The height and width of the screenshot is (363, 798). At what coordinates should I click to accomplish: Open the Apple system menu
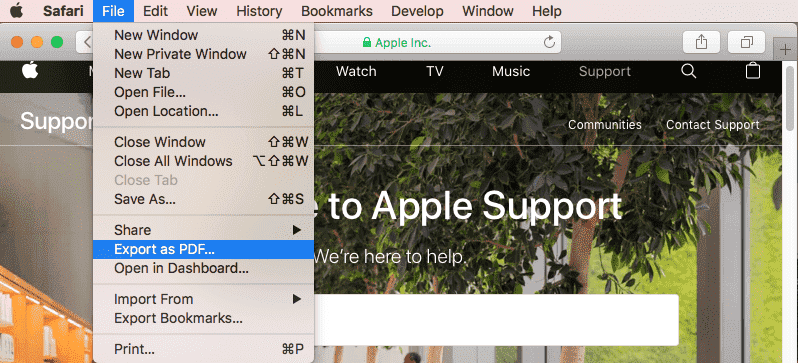tap(16, 11)
